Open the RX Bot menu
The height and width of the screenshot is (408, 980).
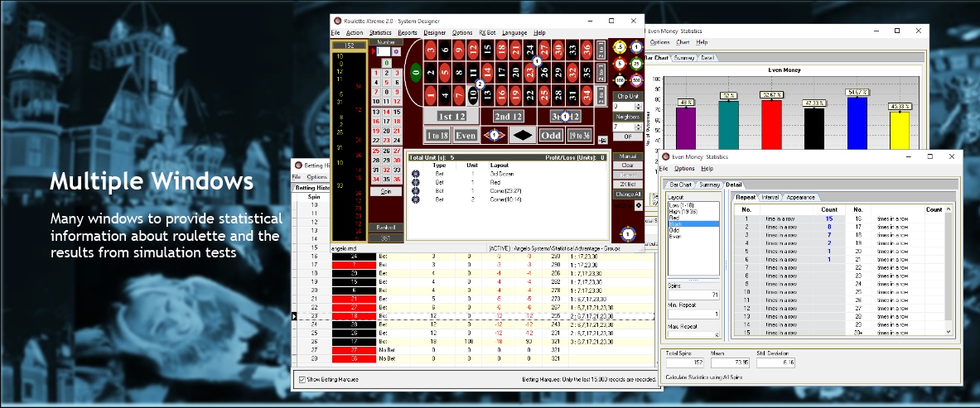pyautogui.click(x=487, y=33)
